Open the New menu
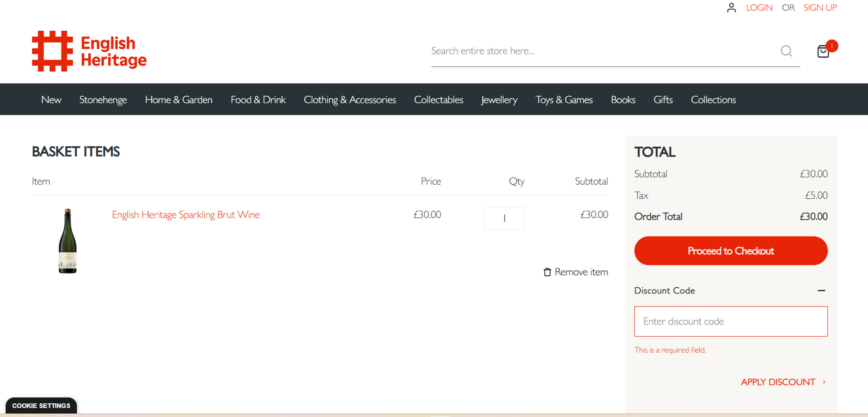 click(x=51, y=100)
